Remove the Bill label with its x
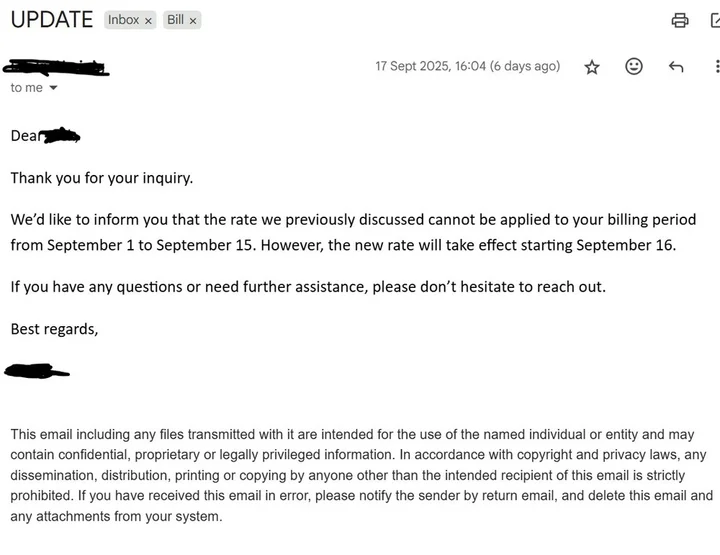The height and width of the screenshot is (555, 720). 193,20
